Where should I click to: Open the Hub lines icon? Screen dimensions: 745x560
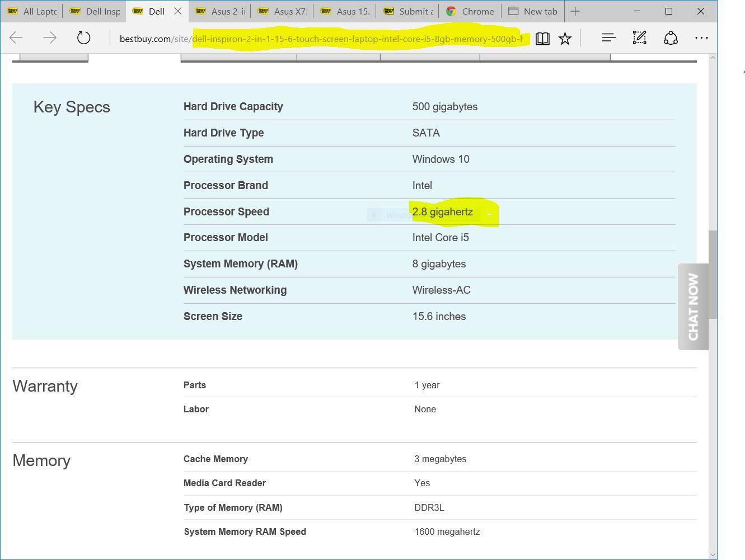(608, 38)
